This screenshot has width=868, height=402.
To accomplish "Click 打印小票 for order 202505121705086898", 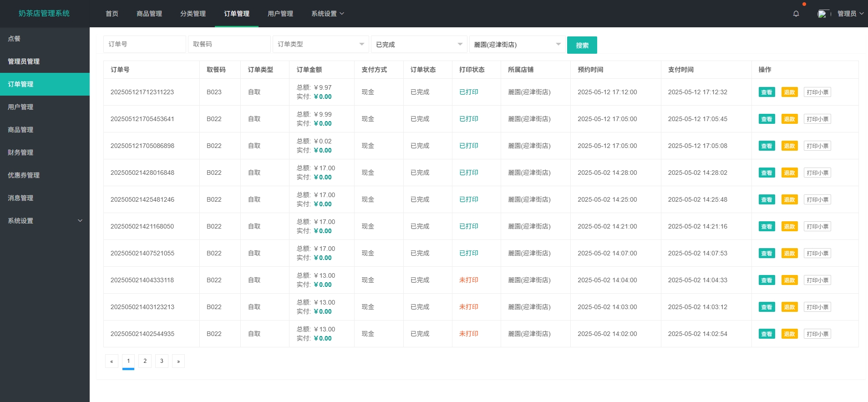I will [x=817, y=146].
